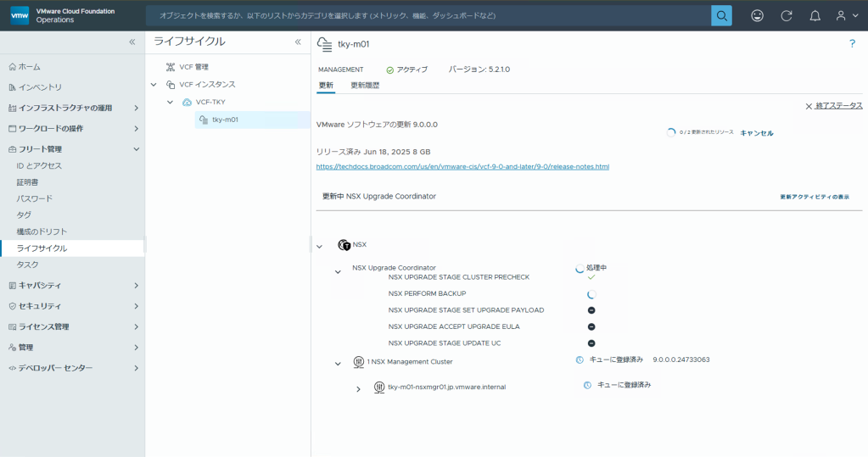Click バージョン: 5.2.1.0 text
Screen dimensions: 868x457
point(479,70)
